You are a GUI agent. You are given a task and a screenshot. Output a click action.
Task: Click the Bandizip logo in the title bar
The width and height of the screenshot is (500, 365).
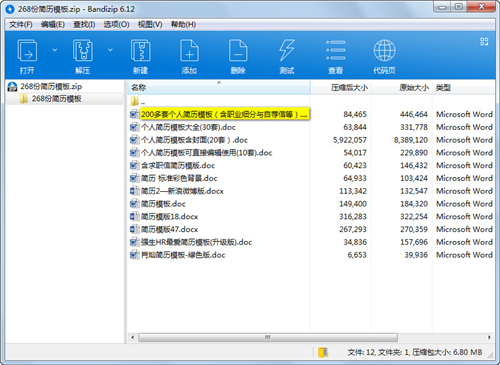click(10, 9)
